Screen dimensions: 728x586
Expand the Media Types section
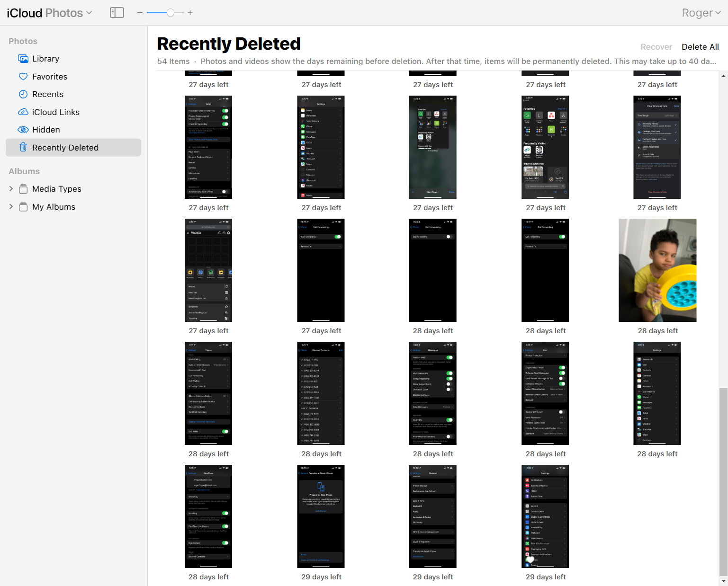(x=11, y=189)
